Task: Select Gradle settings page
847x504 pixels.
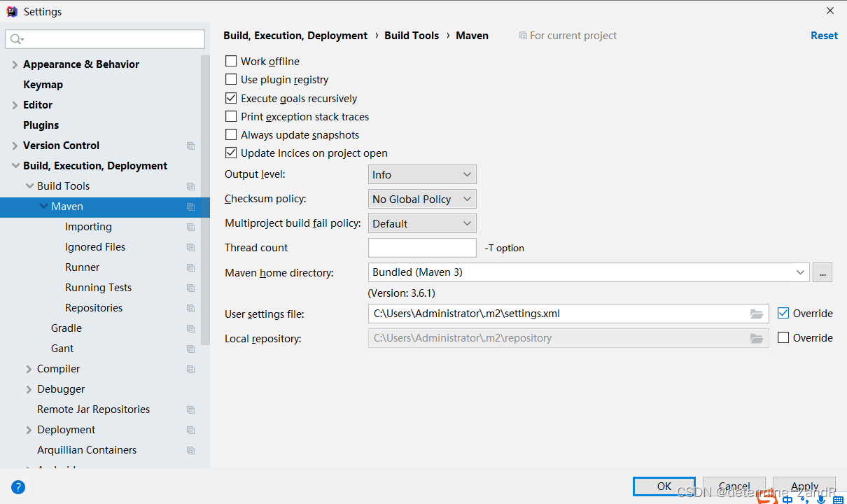Action: [66, 328]
